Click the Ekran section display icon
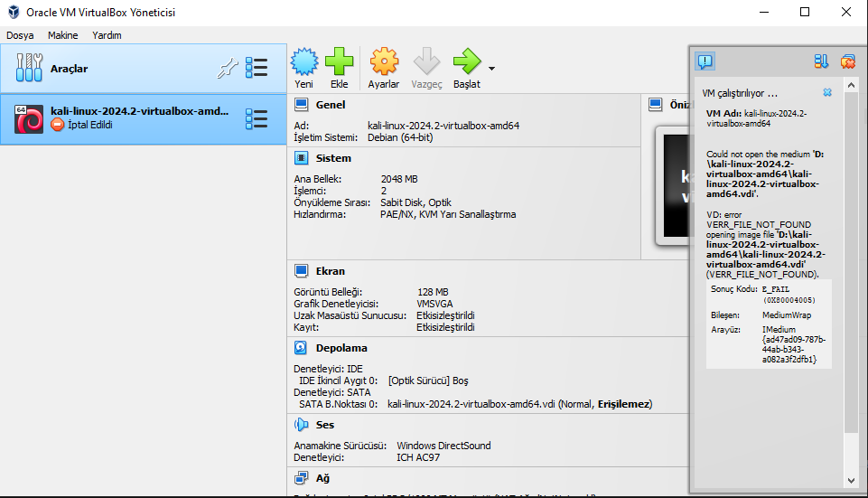The image size is (868, 498). coord(301,271)
